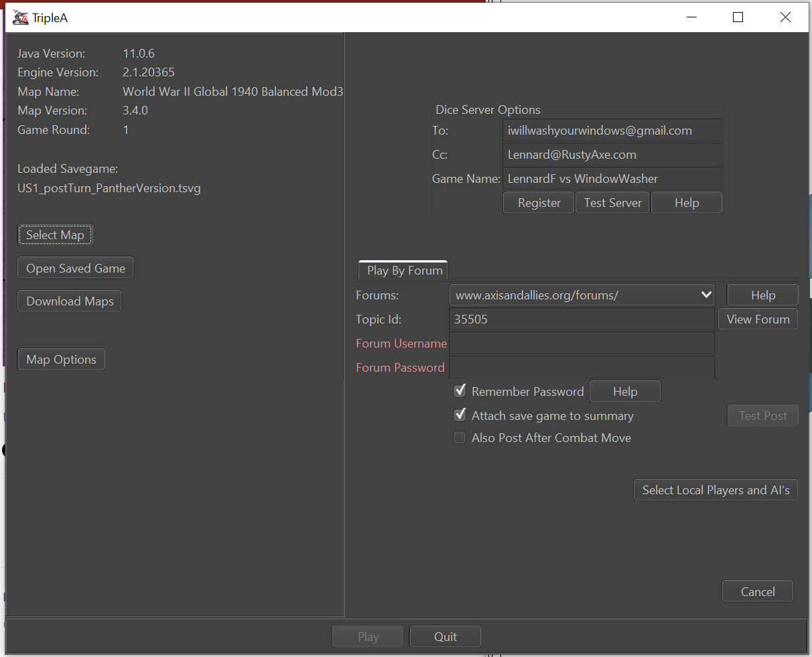This screenshot has height=657, width=812.
Task: Click the Play button
Action: coord(368,636)
